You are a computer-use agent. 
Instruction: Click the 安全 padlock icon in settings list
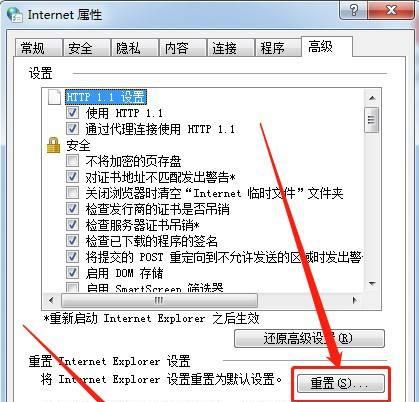[x=53, y=145]
